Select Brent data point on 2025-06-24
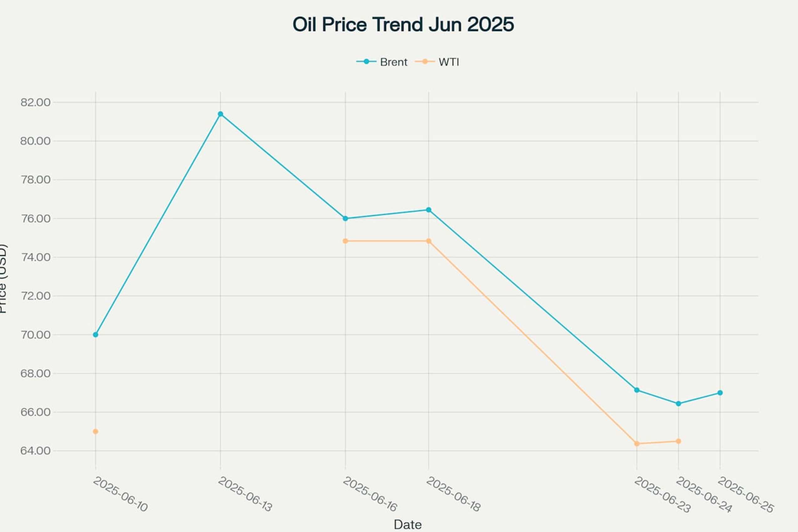The height and width of the screenshot is (532, 798). [678, 404]
